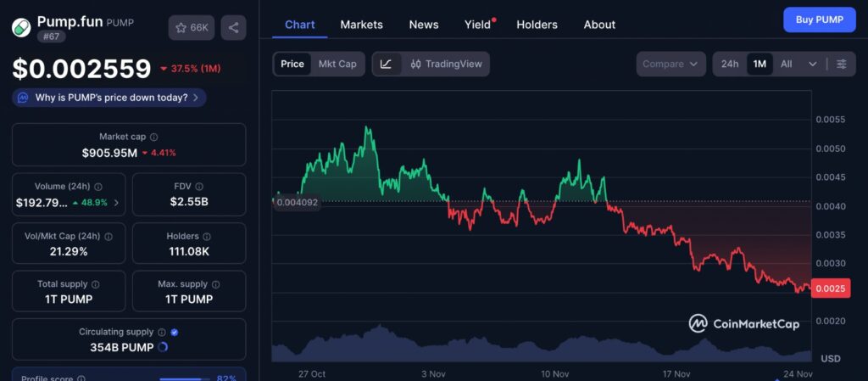868x381 pixels.
Task: Click the AI icon in price-down question
Action: point(23,98)
